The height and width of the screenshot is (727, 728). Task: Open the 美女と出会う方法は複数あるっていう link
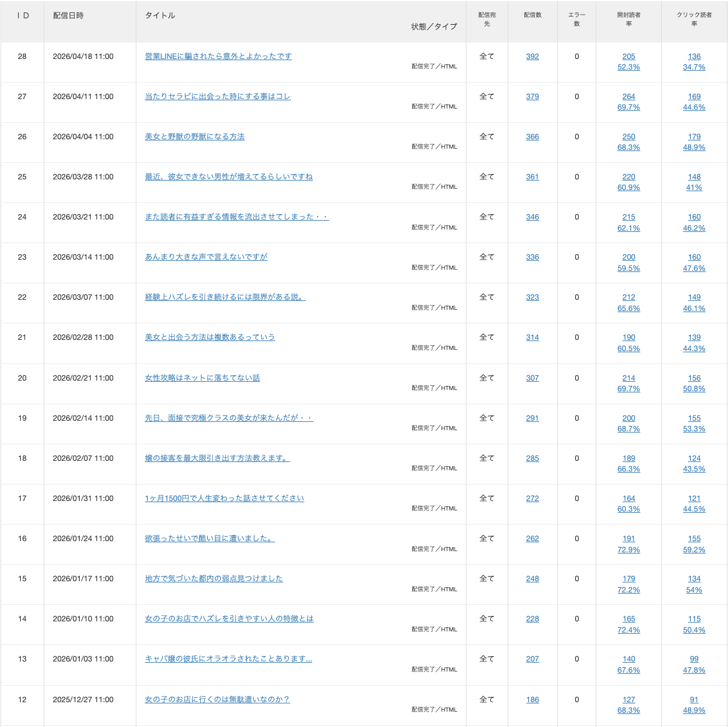(x=210, y=338)
